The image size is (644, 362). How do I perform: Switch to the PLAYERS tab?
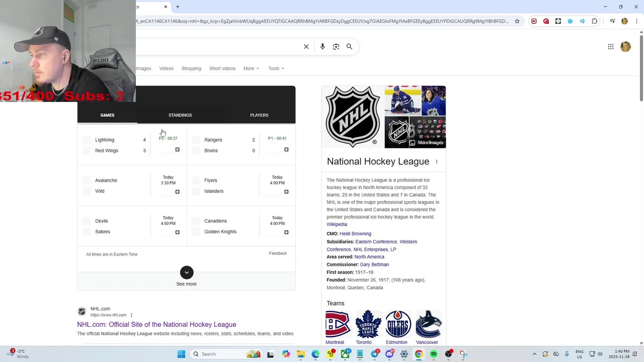point(259,115)
